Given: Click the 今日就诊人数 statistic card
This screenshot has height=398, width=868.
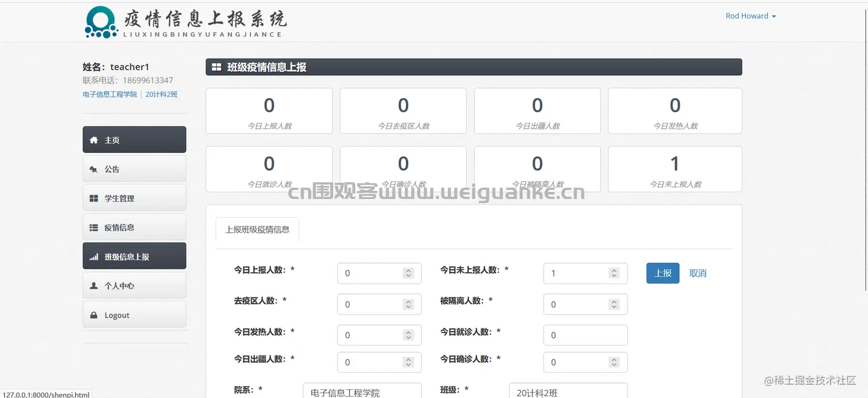Looking at the screenshot, I should pyautogui.click(x=269, y=169).
